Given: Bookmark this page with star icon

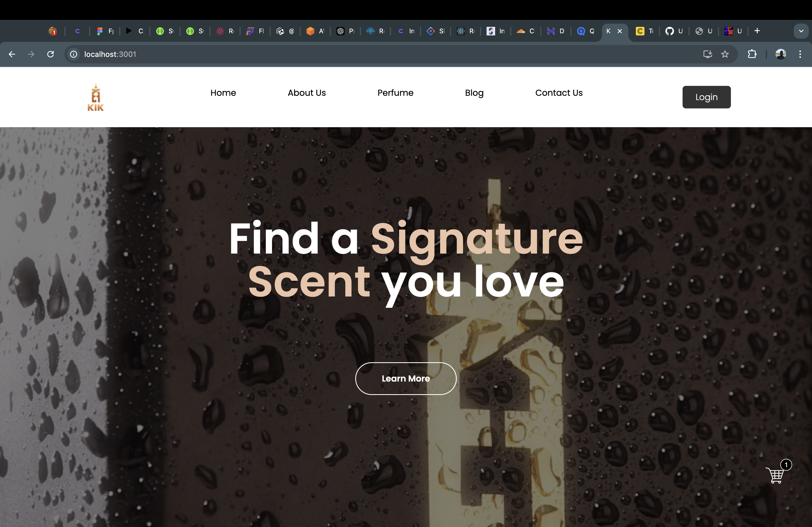Looking at the screenshot, I should pyautogui.click(x=725, y=54).
